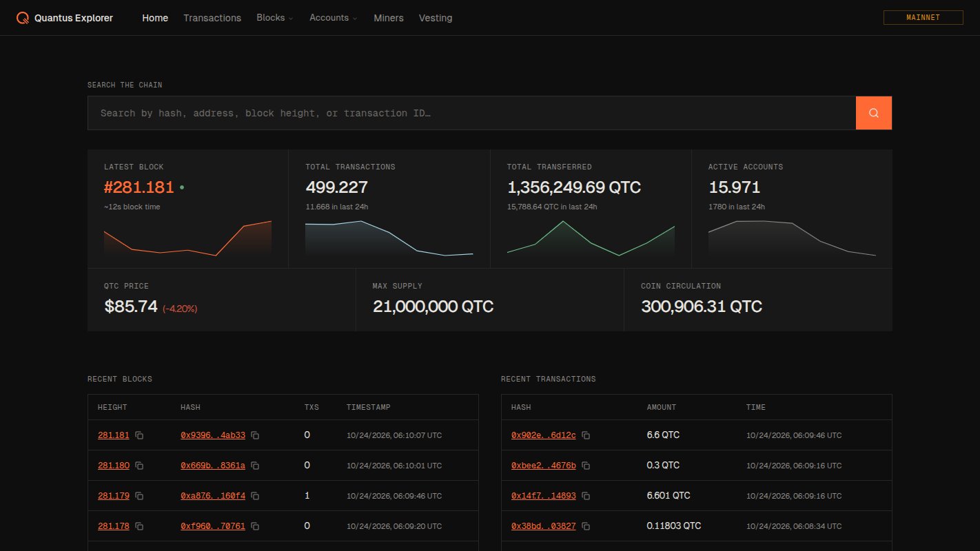The image size is (980, 551).
Task: Copy transaction hash 0x38bd..03827
Action: point(586,526)
